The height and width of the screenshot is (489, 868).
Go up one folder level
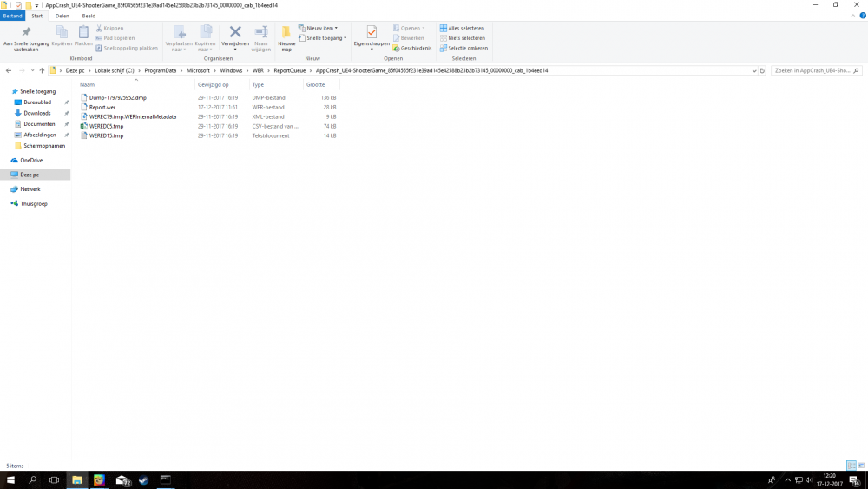(x=42, y=71)
